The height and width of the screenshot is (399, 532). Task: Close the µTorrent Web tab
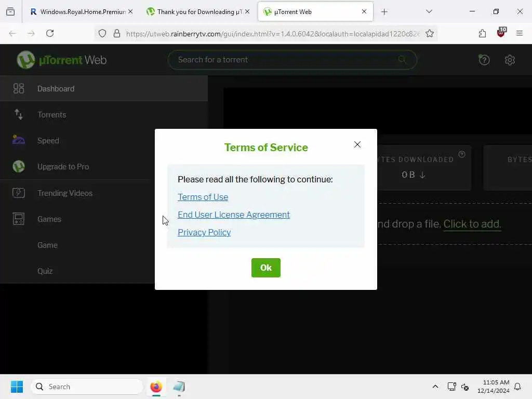click(364, 11)
